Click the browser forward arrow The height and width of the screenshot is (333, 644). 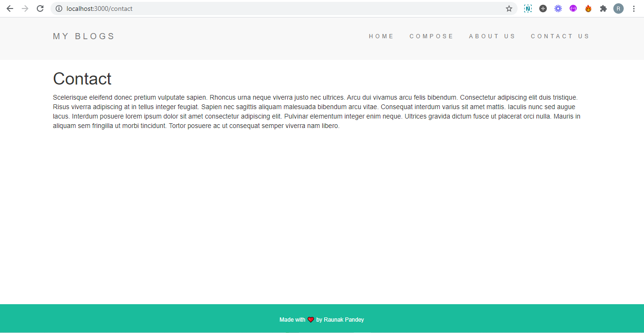coord(25,9)
